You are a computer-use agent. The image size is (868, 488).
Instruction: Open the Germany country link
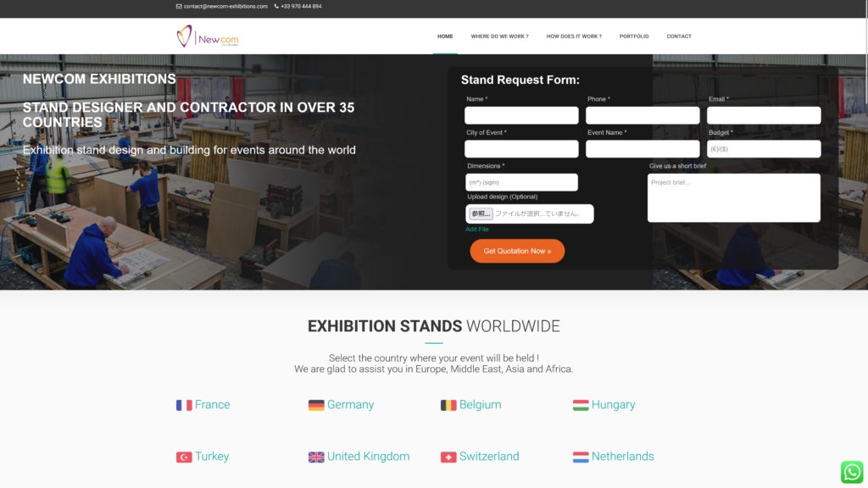point(350,404)
